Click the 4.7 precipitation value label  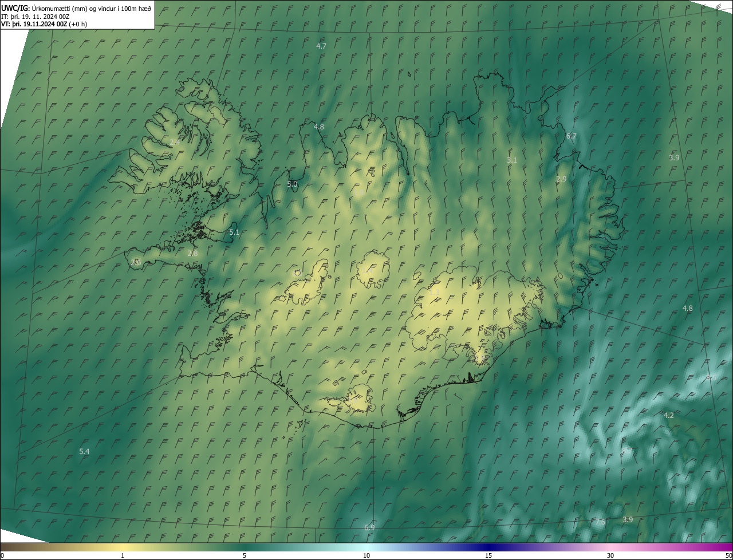click(x=321, y=46)
